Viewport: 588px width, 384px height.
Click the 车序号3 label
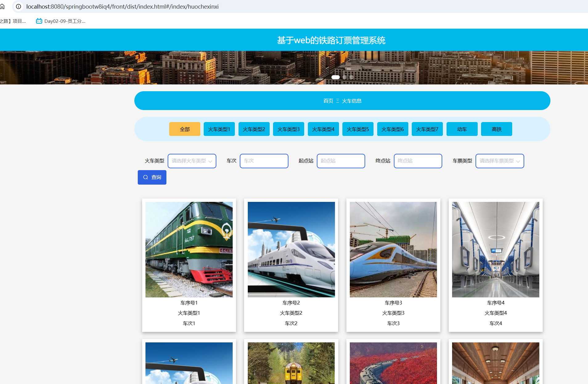(393, 303)
